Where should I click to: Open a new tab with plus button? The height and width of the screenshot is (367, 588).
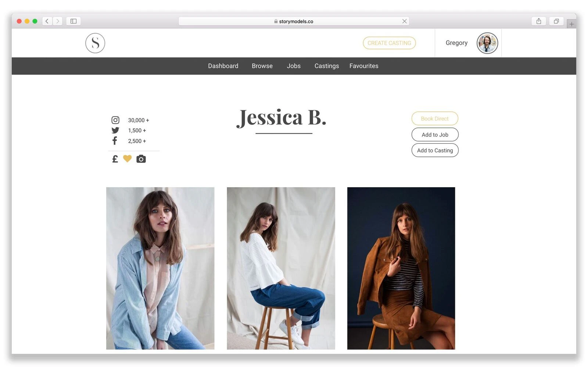pos(571,24)
